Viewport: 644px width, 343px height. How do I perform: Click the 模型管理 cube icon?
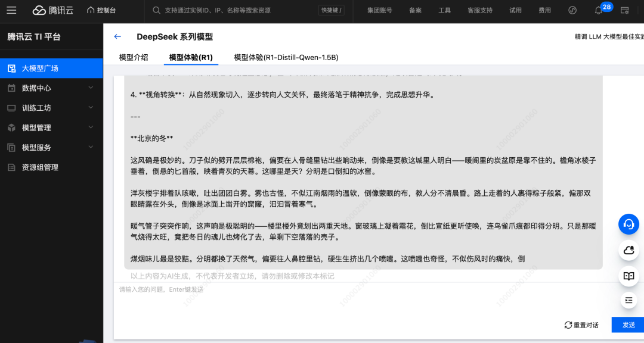[11, 127]
